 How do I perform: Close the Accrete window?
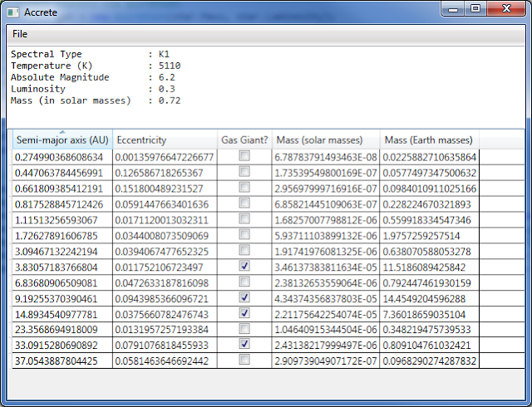(x=506, y=9)
